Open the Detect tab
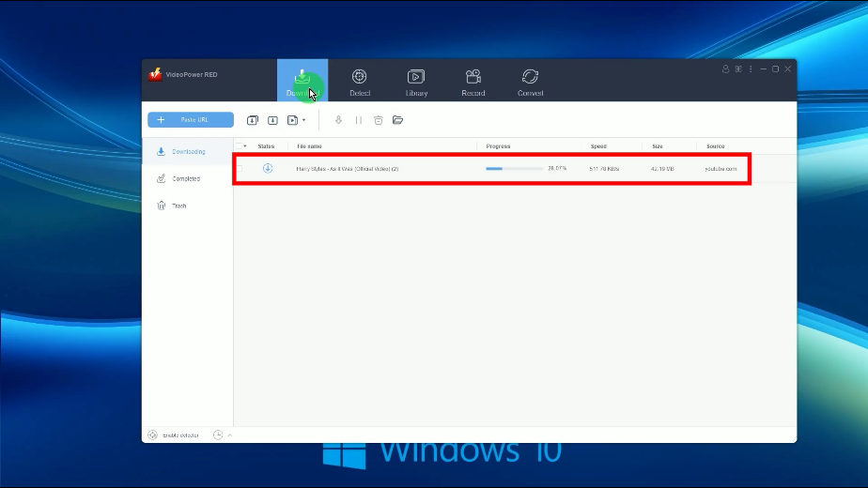 (x=359, y=81)
